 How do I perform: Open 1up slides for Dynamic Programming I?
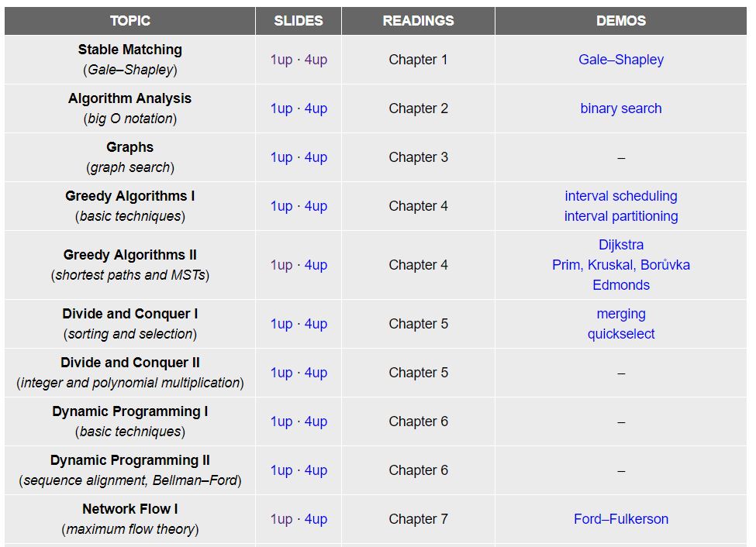point(281,421)
